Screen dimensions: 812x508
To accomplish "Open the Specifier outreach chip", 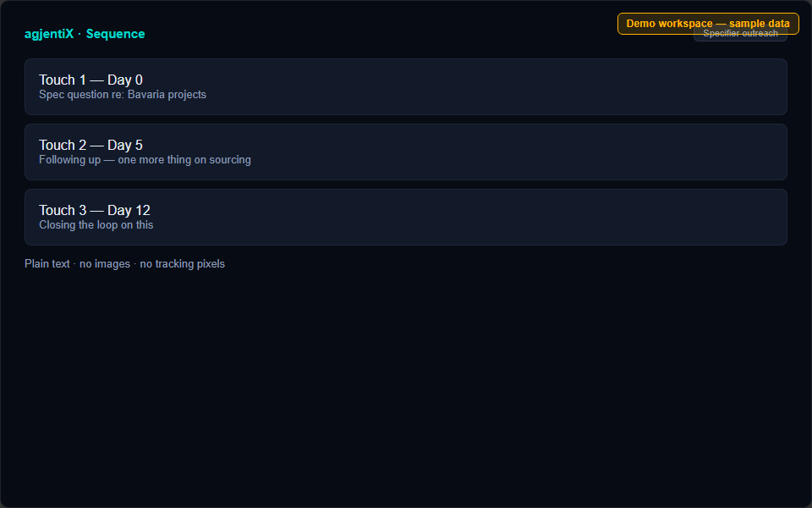I will pos(740,37).
